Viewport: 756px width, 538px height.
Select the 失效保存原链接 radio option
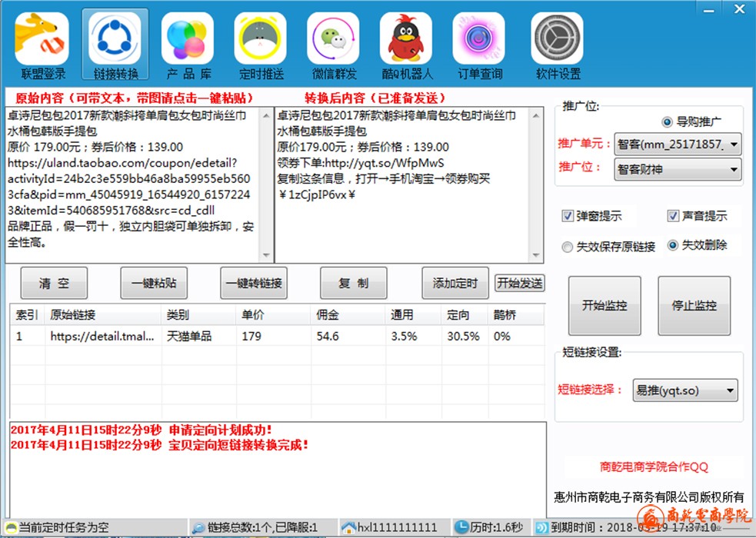pos(568,247)
